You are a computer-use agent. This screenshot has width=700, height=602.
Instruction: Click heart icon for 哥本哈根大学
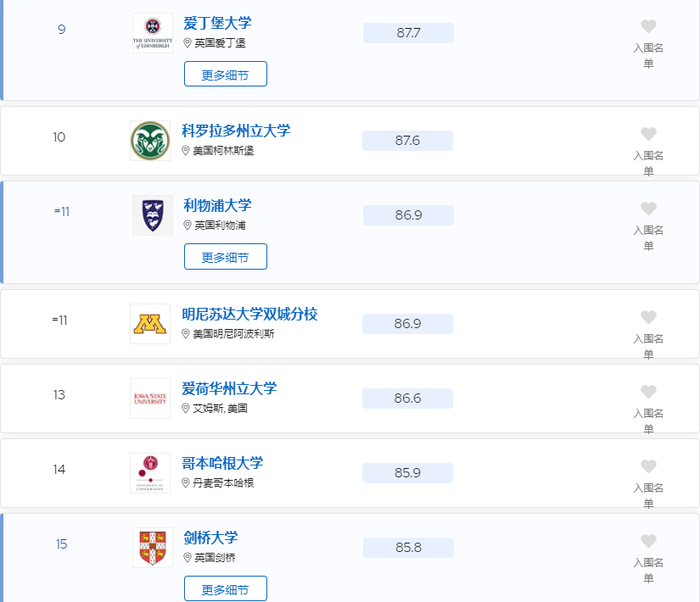[x=648, y=466]
